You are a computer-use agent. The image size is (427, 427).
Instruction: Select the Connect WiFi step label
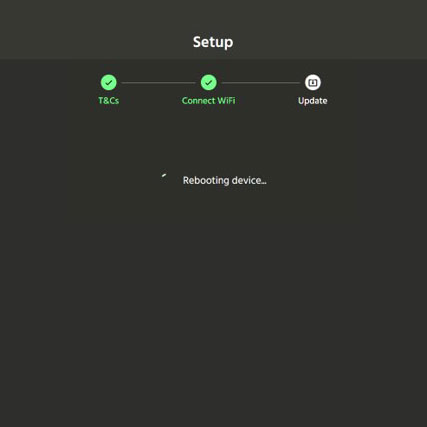pyautogui.click(x=209, y=101)
